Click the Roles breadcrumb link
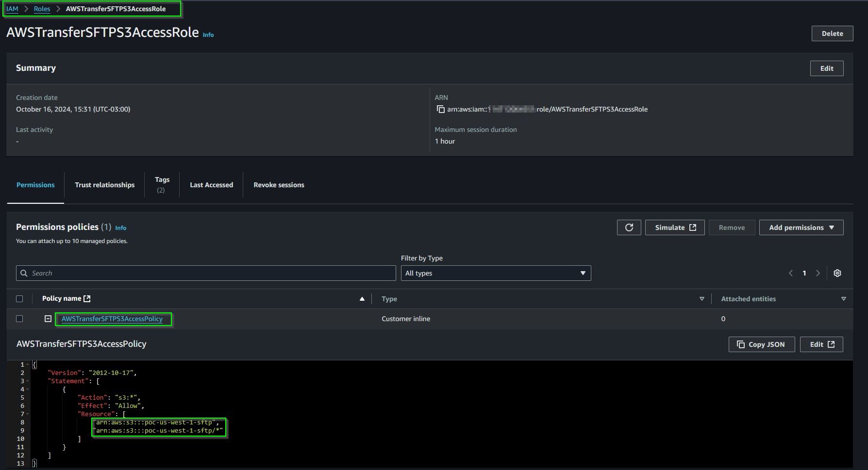Screen dimensions: 868x470 (42, 9)
